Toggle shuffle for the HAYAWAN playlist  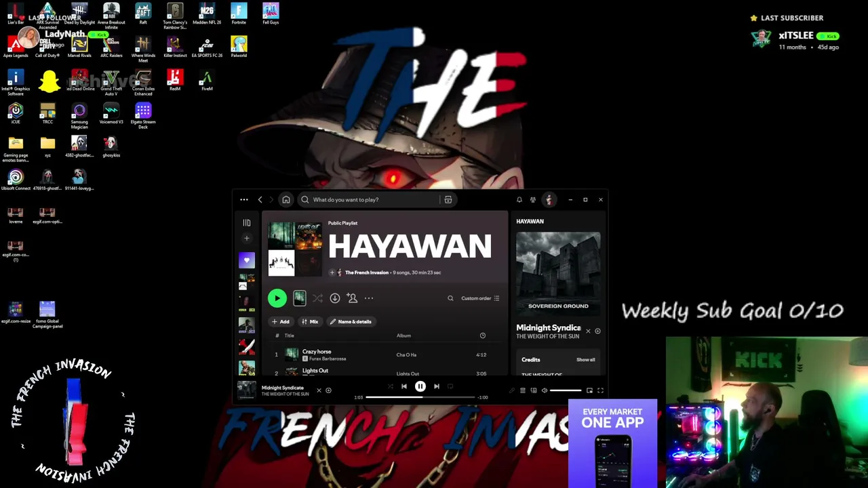coord(317,298)
